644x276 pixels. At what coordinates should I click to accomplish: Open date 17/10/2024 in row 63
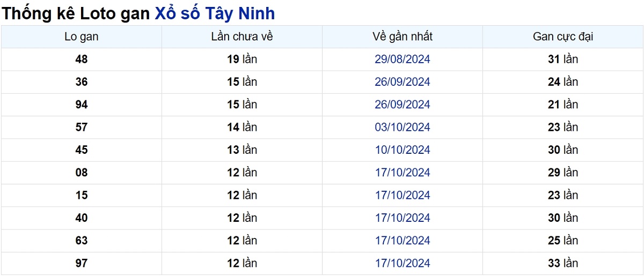click(x=402, y=241)
